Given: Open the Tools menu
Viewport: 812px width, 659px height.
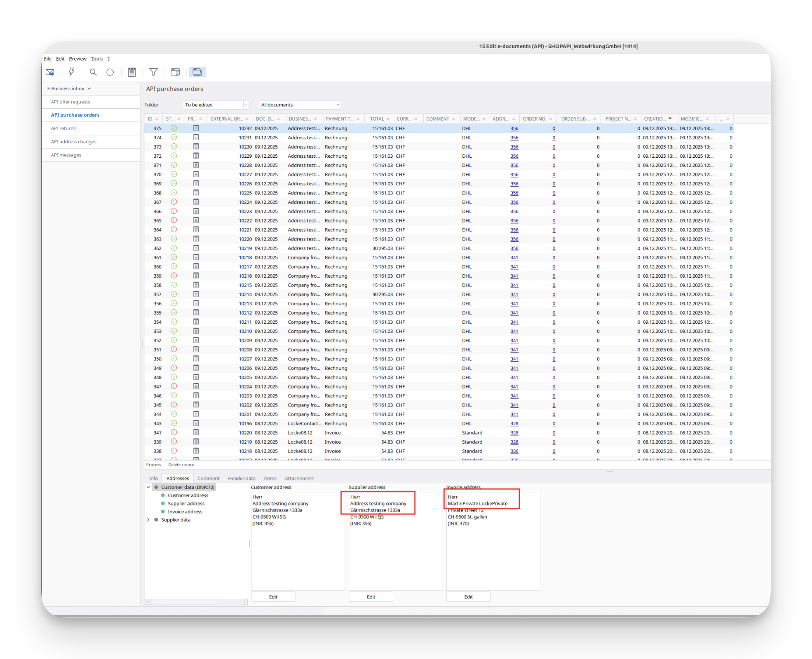Looking at the screenshot, I should pyautogui.click(x=96, y=59).
